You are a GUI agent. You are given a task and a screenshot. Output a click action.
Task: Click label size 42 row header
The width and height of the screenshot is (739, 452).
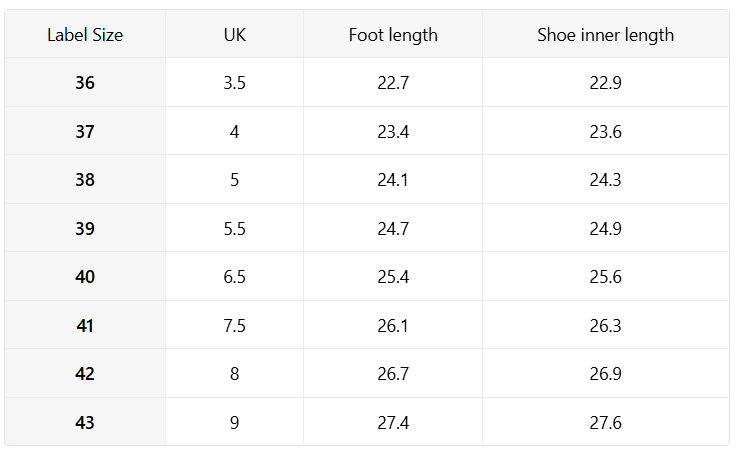(x=85, y=374)
